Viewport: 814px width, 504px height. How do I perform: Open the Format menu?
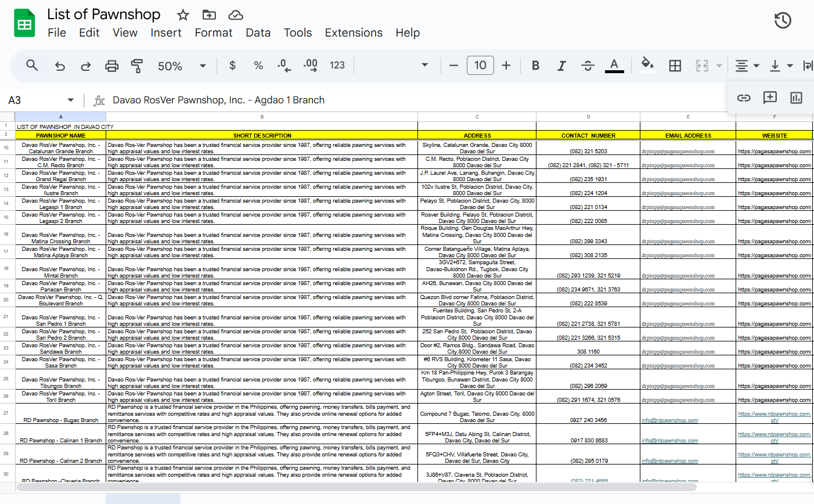[214, 33]
